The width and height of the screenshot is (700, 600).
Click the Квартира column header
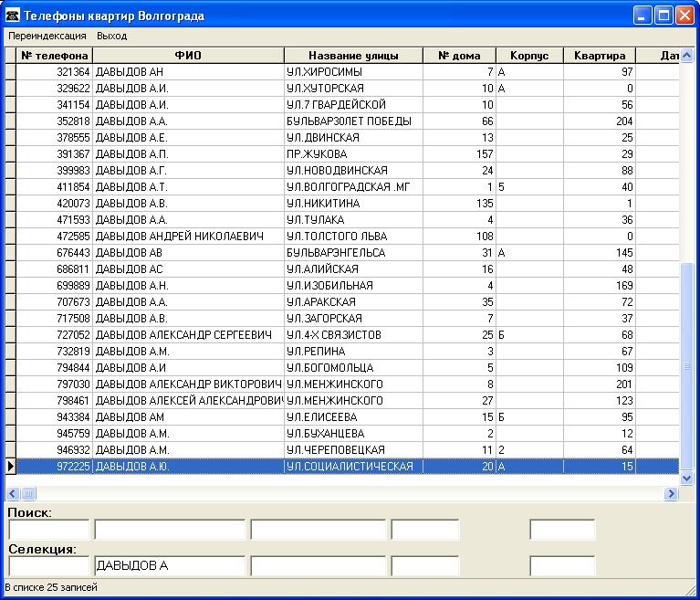point(599,56)
